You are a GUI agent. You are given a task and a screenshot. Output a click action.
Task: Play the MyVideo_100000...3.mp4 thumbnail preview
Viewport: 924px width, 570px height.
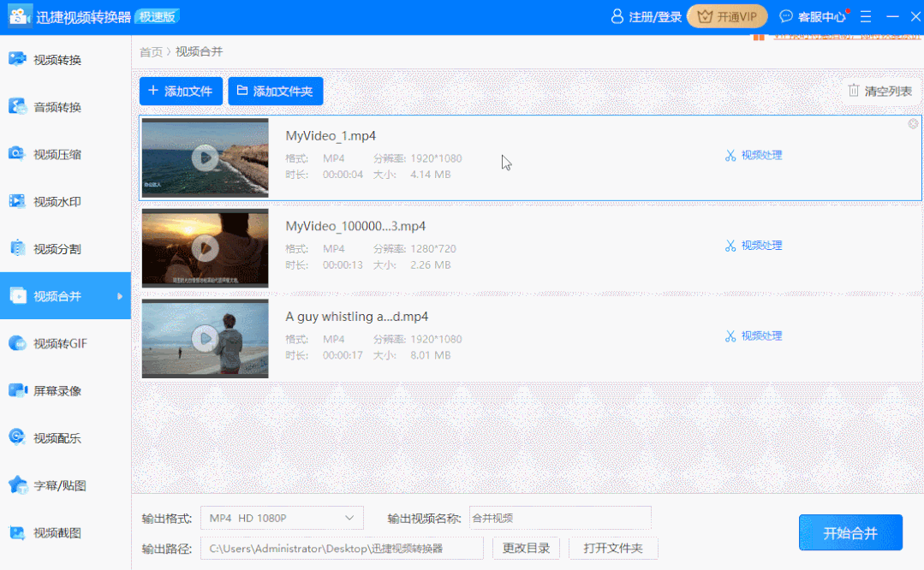pyautogui.click(x=205, y=248)
